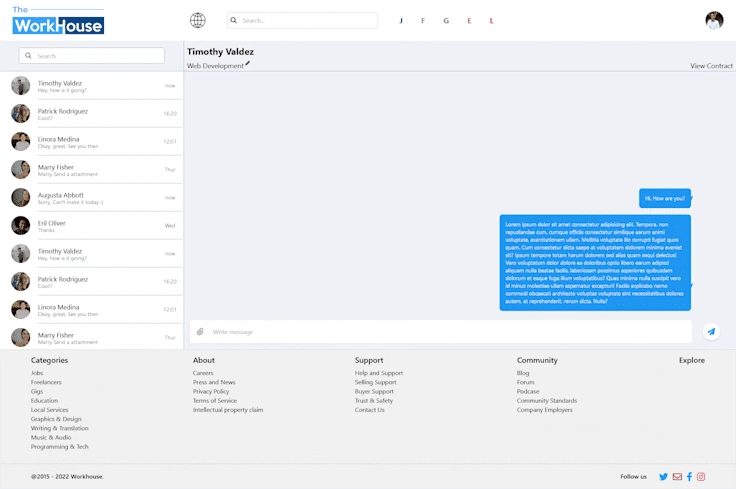Open Press and News link
The height and width of the screenshot is (489, 736).
(214, 382)
